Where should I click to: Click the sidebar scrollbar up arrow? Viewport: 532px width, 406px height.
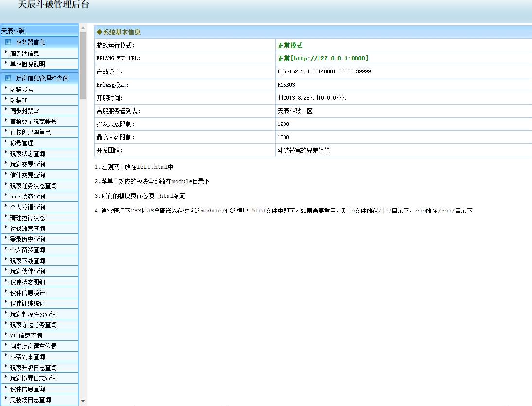[x=83, y=27]
